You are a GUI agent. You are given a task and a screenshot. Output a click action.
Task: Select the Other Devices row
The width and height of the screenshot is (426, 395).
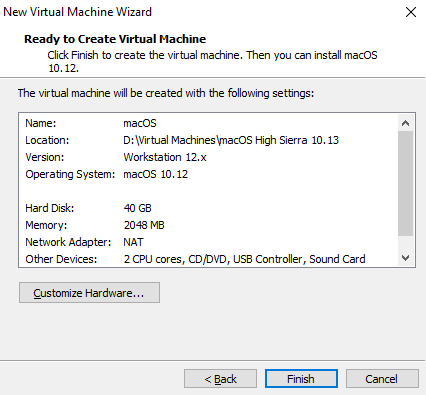pyautogui.click(x=208, y=259)
